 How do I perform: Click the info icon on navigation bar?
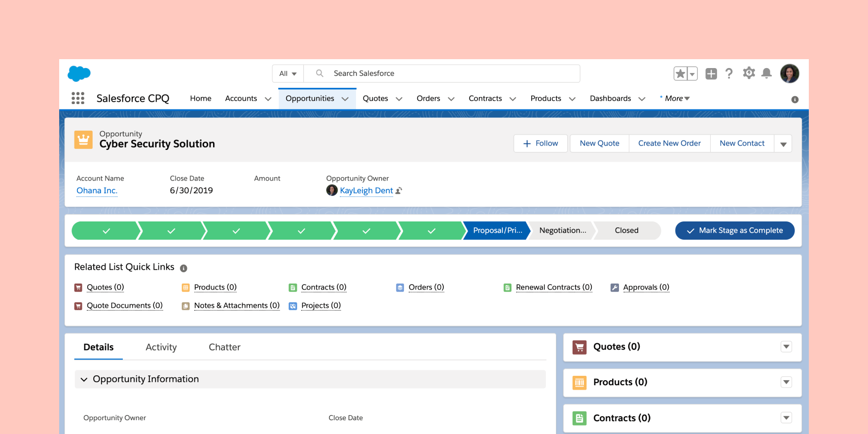(795, 100)
